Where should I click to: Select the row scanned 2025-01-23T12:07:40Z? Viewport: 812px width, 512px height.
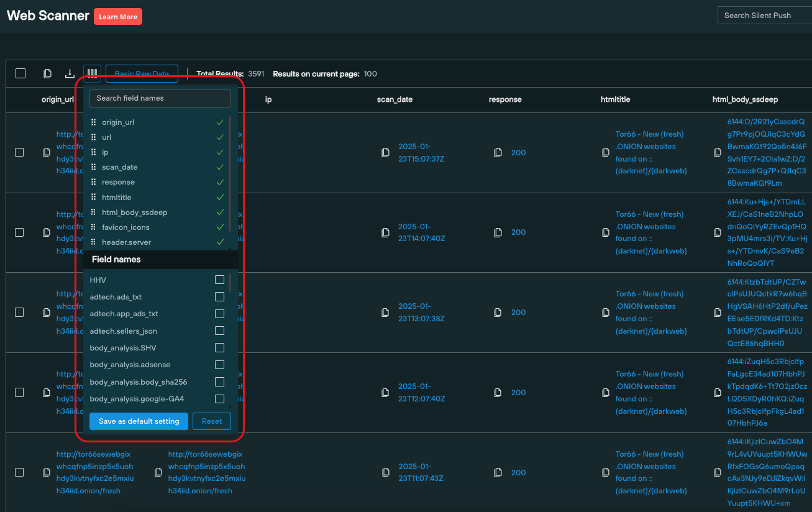pos(19,393)
